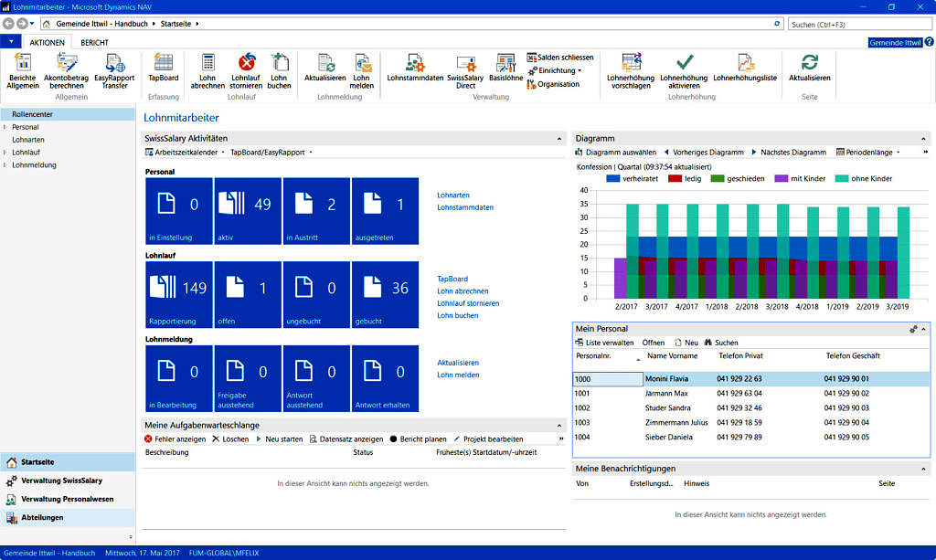Open SwissSalary Direct
The height and width of the screenshot is (560, 936).
(465, 70)
